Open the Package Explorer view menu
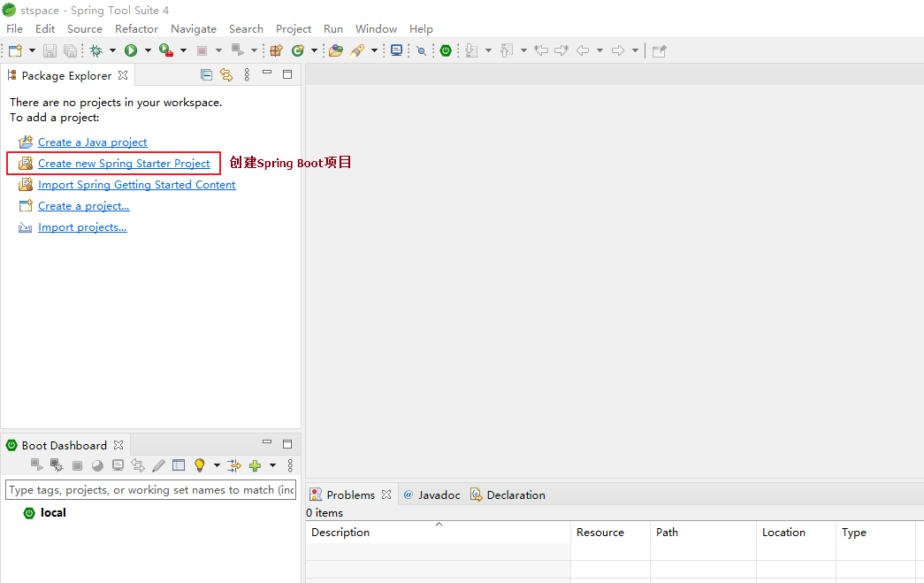Viewport: 924px width, 583px height. pyautogui.click(x=246, y=74)
